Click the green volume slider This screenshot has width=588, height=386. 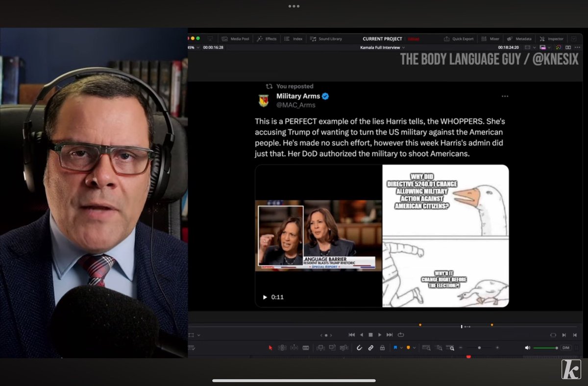click(x=545, y=348)
